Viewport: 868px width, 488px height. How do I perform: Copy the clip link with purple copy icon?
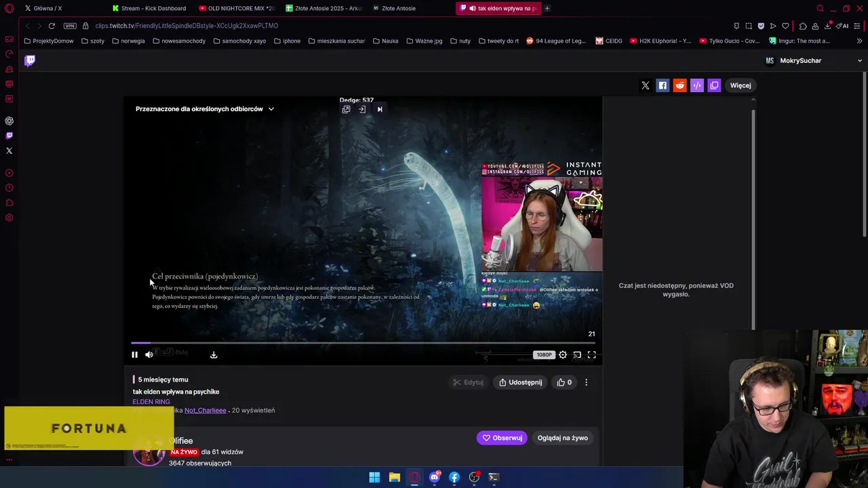tap(714, 85)
